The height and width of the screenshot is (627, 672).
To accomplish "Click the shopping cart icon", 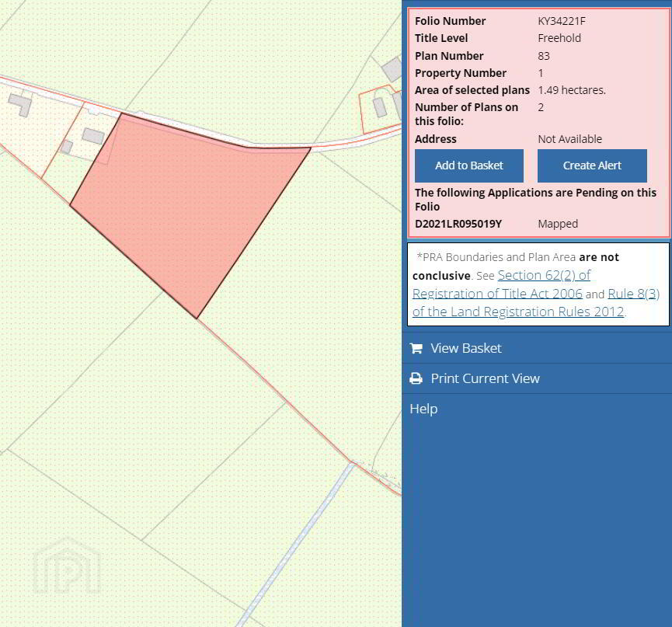I will [x=416, y=348].
